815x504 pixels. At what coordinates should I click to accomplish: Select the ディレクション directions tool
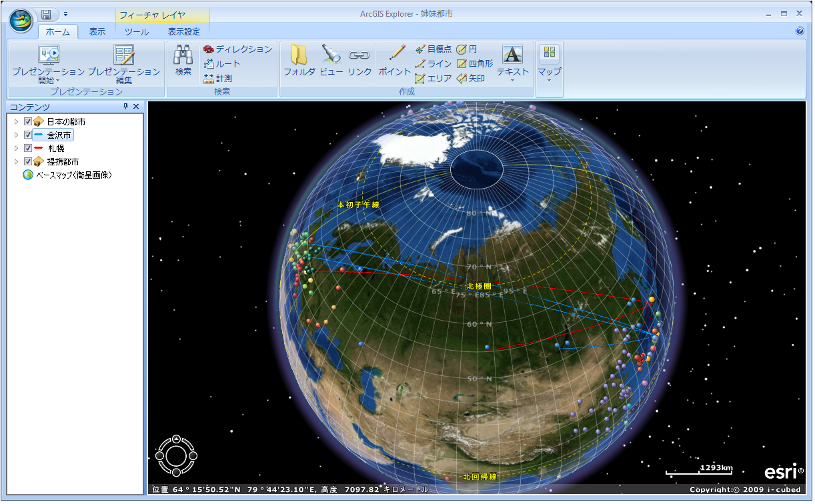237,49
